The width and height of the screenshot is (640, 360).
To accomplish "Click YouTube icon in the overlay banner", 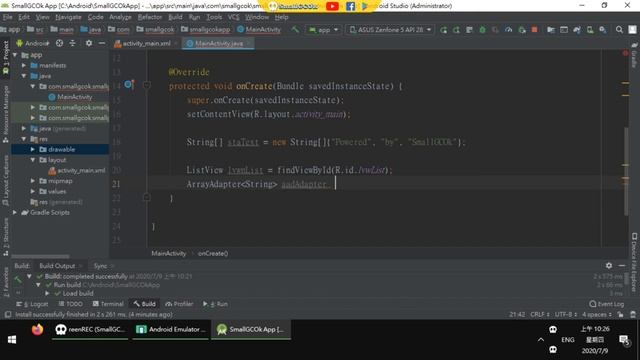I will [x=332, y=6].
